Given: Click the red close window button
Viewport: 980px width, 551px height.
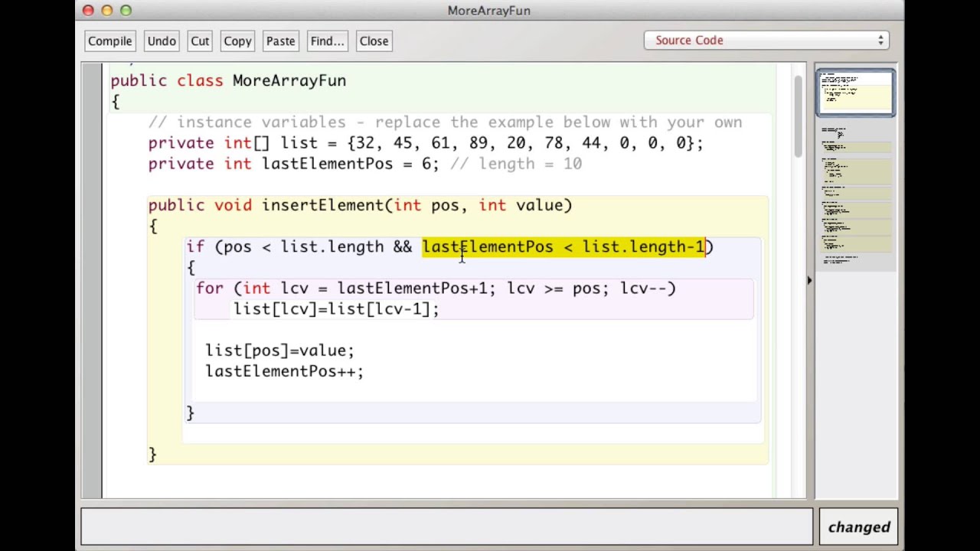Looking at the screenshot, I should (88, 10).
